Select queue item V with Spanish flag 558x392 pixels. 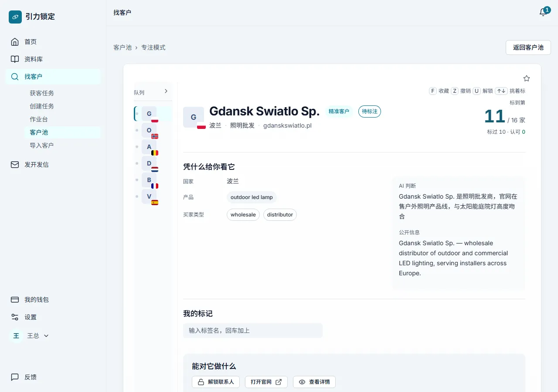pyautogui.click(x=153, y=197)
